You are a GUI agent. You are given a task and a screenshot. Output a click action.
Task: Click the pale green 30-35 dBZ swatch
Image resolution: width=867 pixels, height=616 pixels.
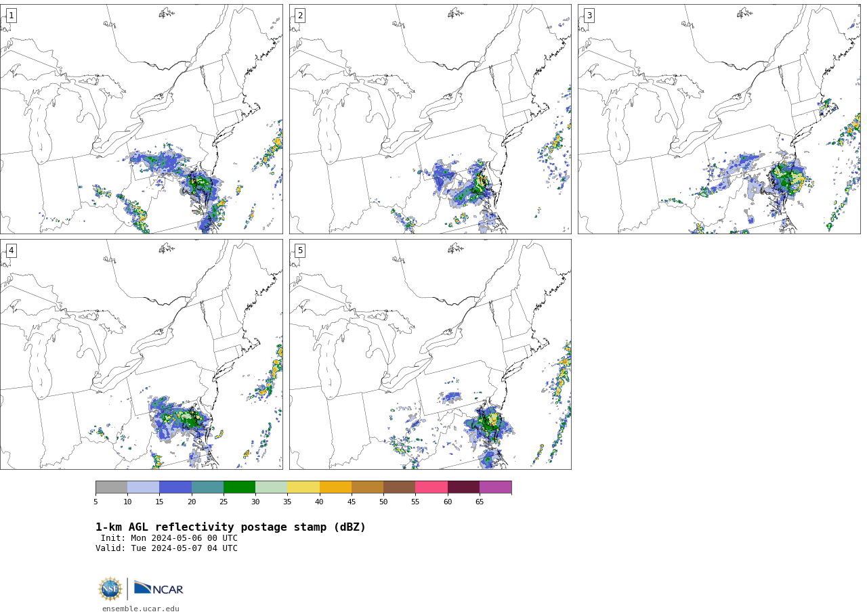coord(271,487)
